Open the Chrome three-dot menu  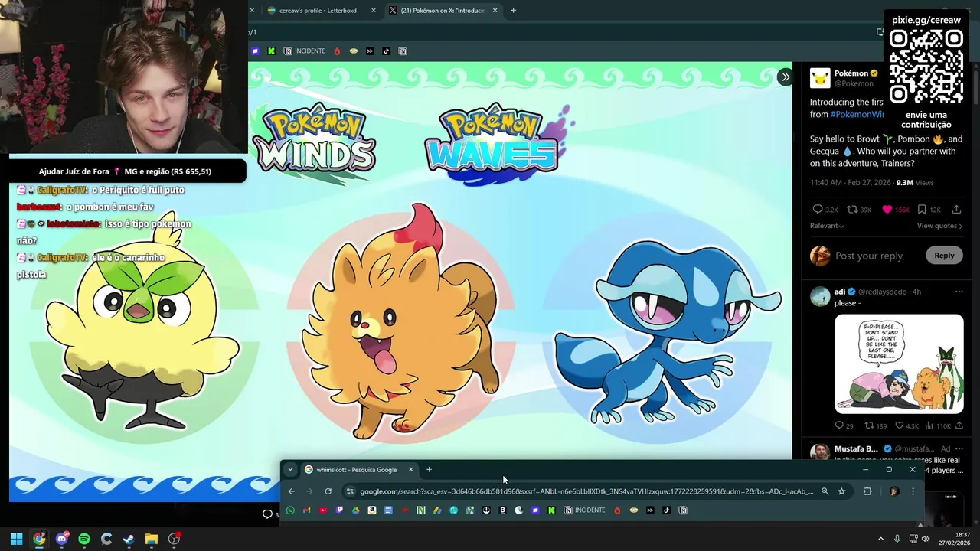913,491
